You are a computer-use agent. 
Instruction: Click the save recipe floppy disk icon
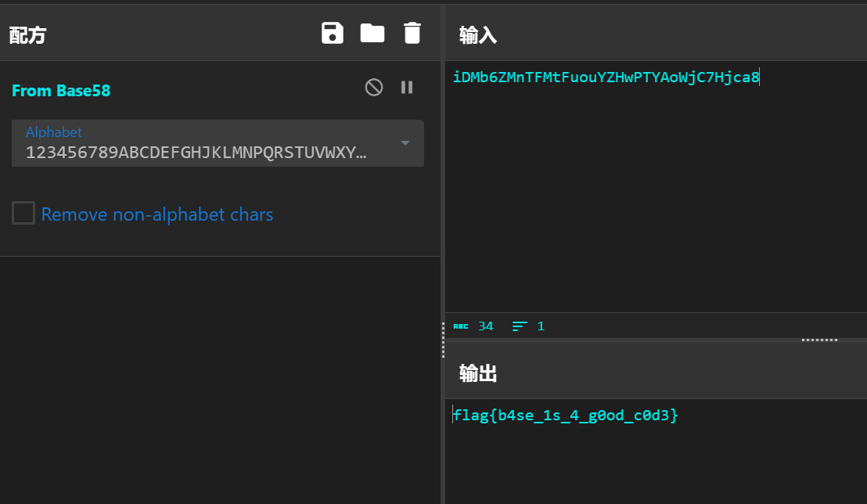(333, 33)
